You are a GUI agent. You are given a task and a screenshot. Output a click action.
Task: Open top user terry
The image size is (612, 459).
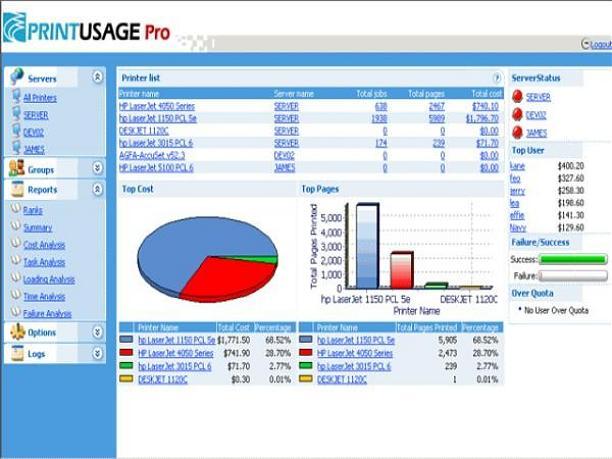517,191
